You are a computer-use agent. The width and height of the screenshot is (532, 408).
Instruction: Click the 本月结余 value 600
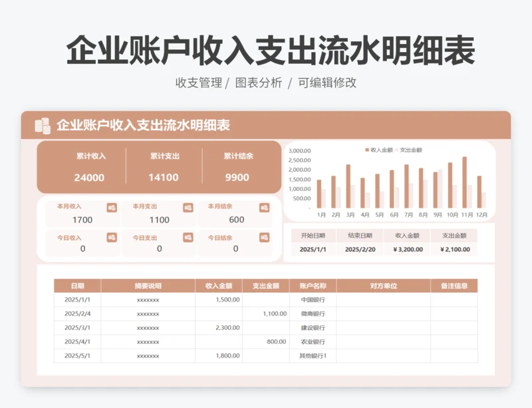click(x=237, y=220)
